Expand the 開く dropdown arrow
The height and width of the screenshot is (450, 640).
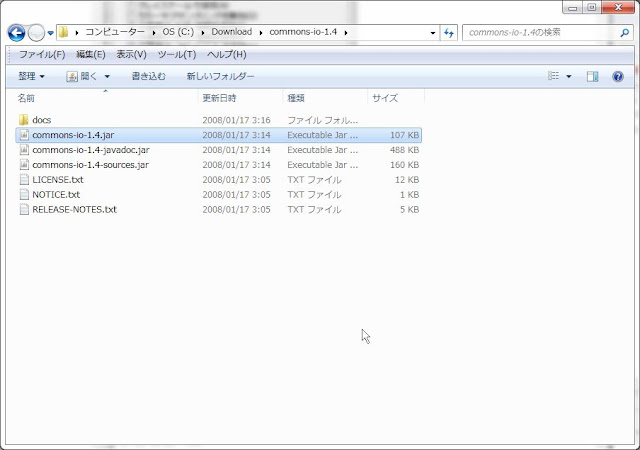107,76
